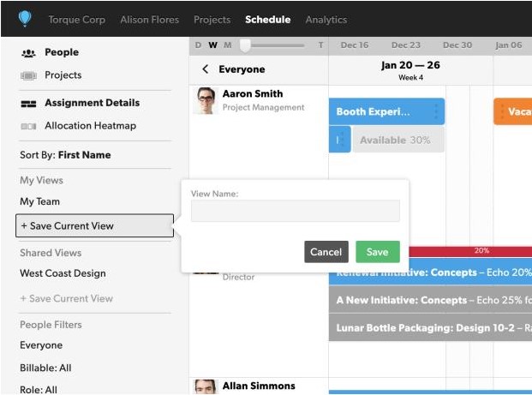532x395 pixels.
Task: Click the Cancel button in dialog
Action: click(x=326, y=252)
